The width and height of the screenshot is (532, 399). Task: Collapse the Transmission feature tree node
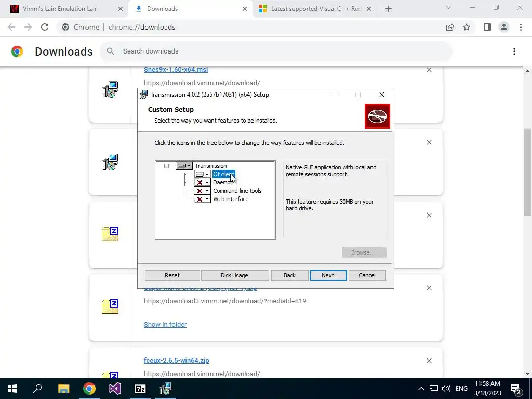pos(166,166)
